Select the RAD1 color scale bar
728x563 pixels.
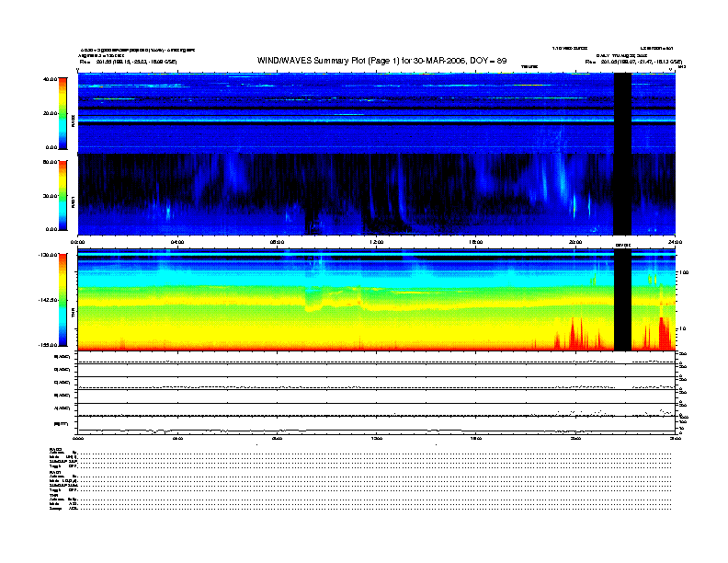(x=63, y=195)
